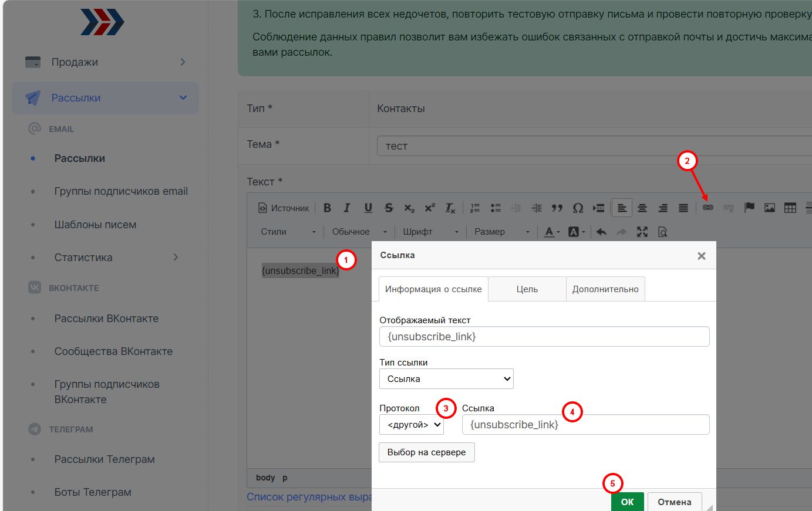Open the Размер font size dropdown
Screen dimensions: 812x511
(501, 232)
